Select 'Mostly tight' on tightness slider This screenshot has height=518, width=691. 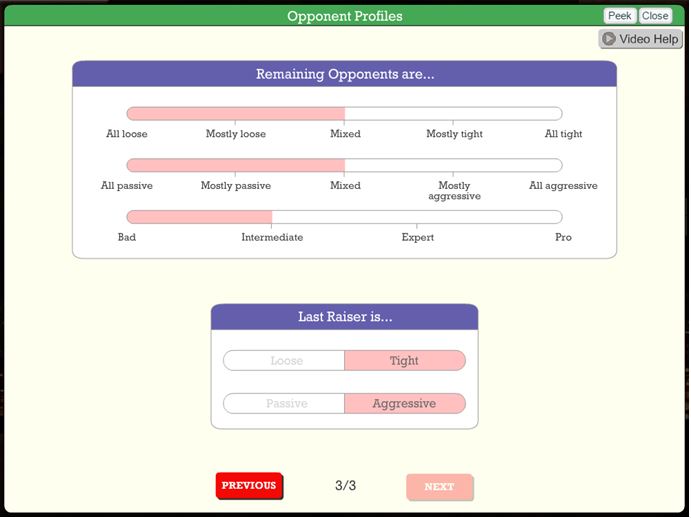(x=454, y=134)
